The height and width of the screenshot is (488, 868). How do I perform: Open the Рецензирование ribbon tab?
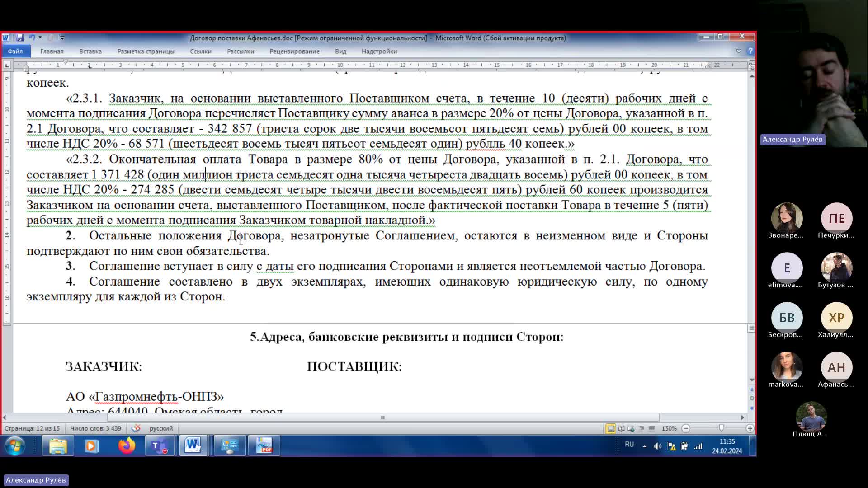(295, 51)
